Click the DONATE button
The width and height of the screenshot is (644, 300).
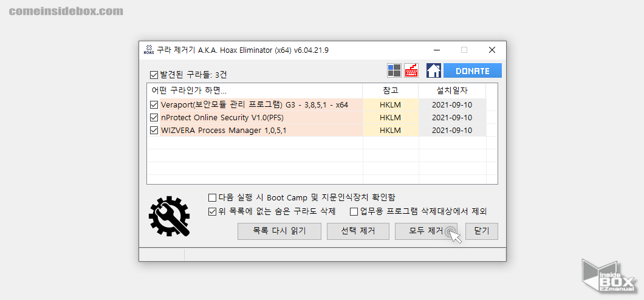tap(472, 70)
